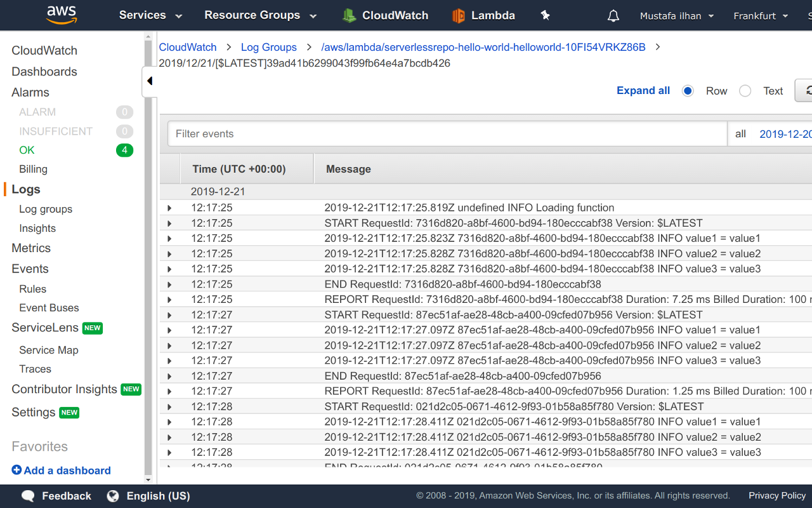812x508 pixels.
Task: Open the notifications bell
Action: point(613,16)
